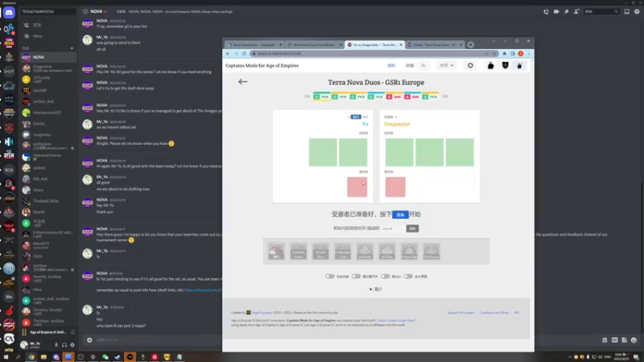Open pinned messages in Discord header
This screenshot has height=362, width=644.
567,11
